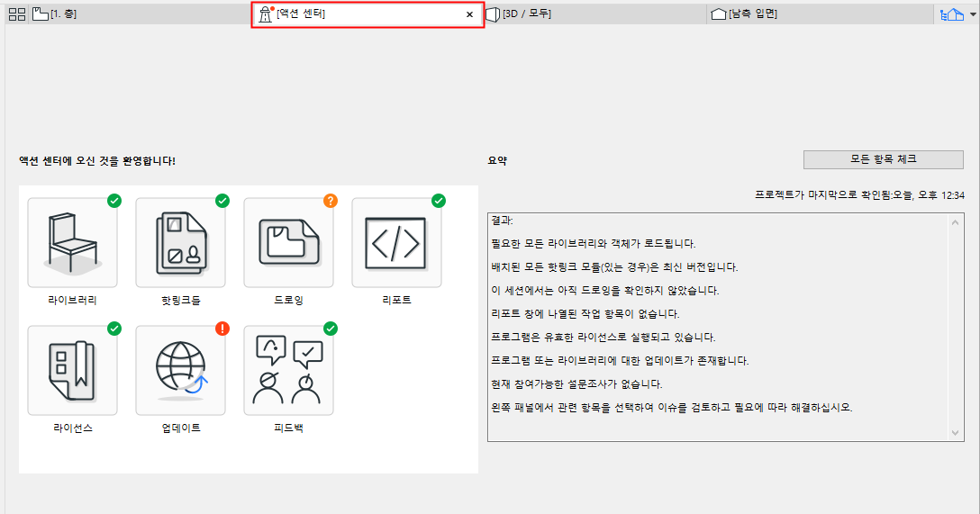This screenshot has width=980, height=514.
Task: Click the green check badge on 핫링크들
Action: 222,201
